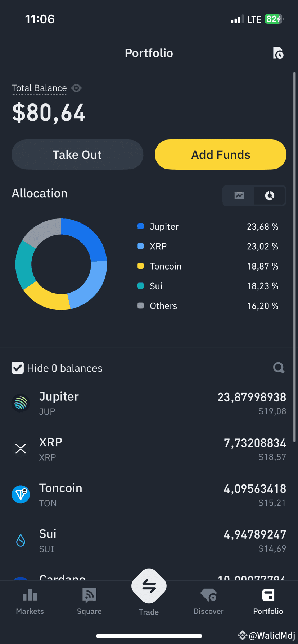Tap the center Trade swap button
The width and height of the screenshot is (298, 644).
pos(149,586)
